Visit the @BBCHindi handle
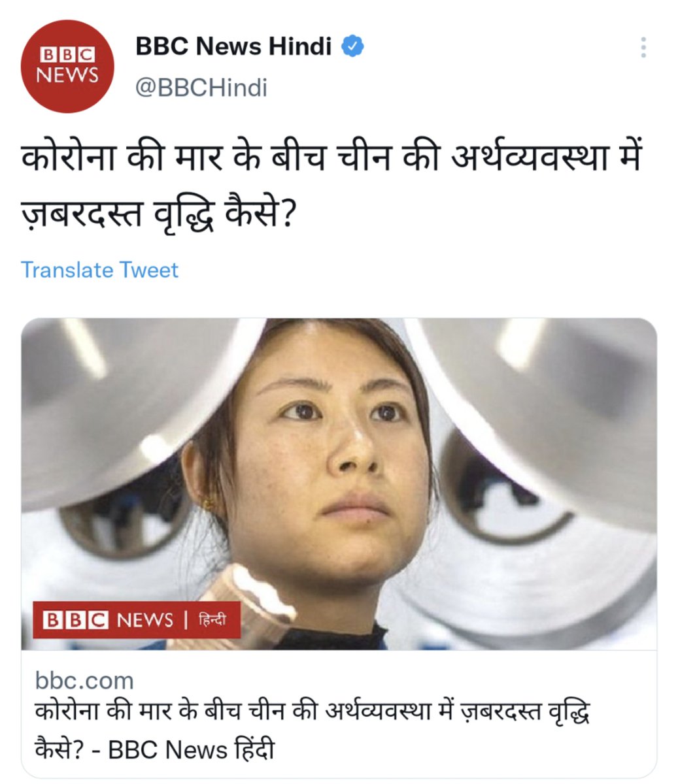Image resolution: width=678 pixels, height=784 pixels. (x=201, y=87)
